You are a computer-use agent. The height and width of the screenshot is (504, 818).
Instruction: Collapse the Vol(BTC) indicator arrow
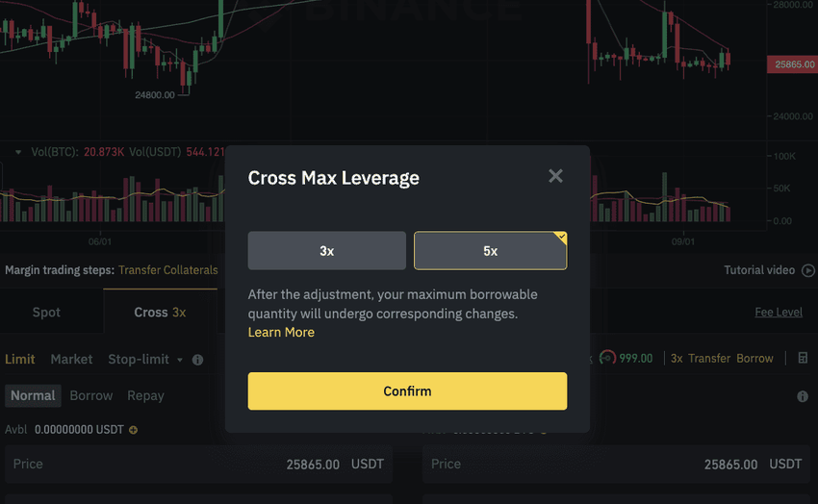click(x=18, y=152)
